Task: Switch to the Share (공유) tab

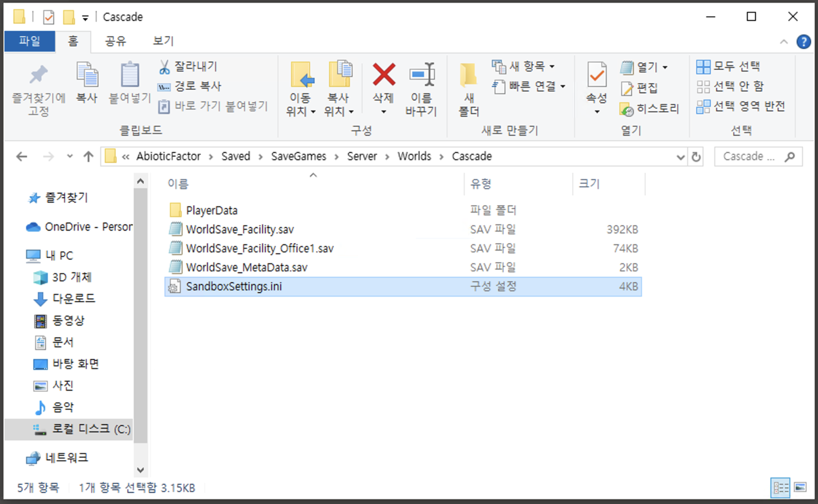Action: (x=116, y=41)
